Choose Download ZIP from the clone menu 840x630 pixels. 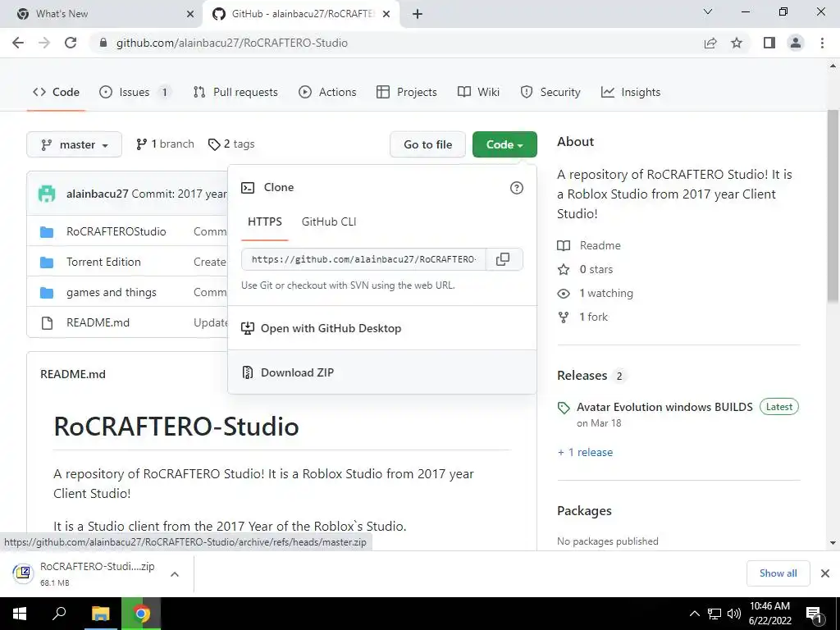[382, 372]
